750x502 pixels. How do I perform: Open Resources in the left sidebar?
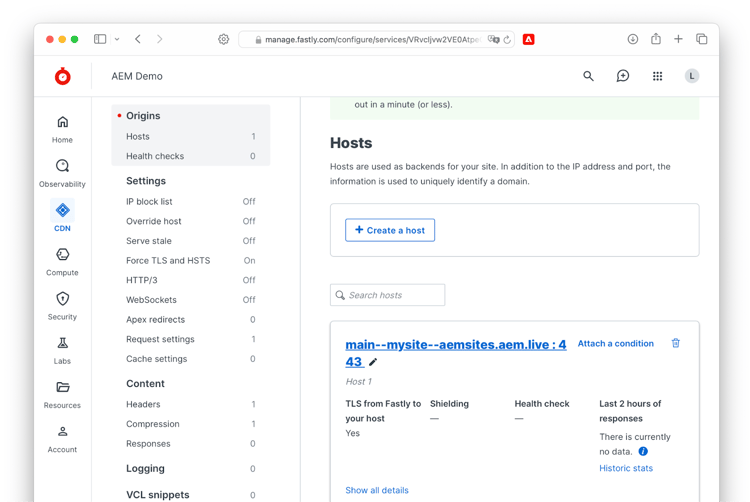(62, 395)
